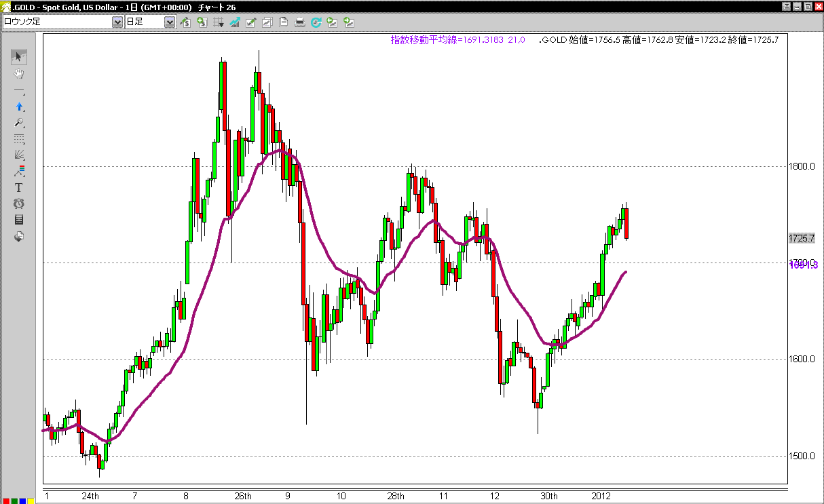
Task: Open the grid settings toolbar dropdown
Action: click(219, 22)
